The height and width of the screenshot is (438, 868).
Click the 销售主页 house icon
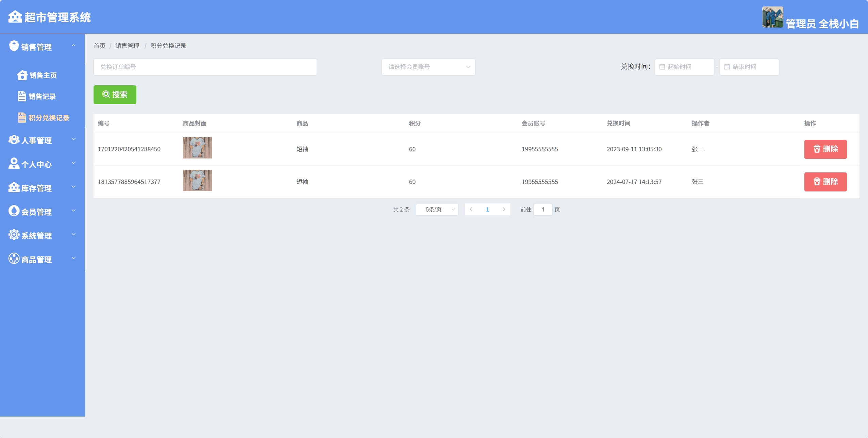22,75
